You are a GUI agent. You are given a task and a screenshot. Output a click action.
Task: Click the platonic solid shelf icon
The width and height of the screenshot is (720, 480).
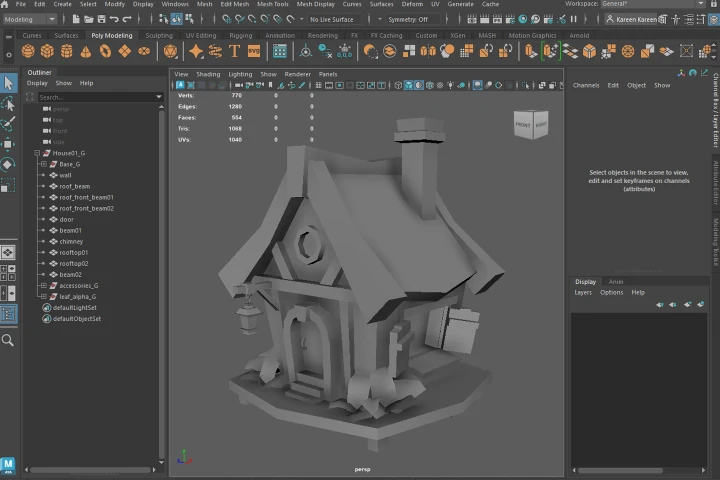(x=170, y=51)
